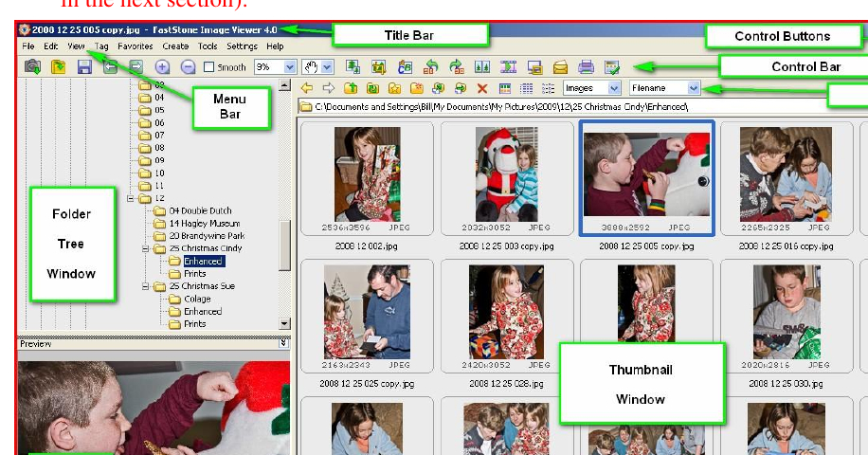This screenshot has height=455, width=868.
Task: Open the Edit menu
Action: 51,46
